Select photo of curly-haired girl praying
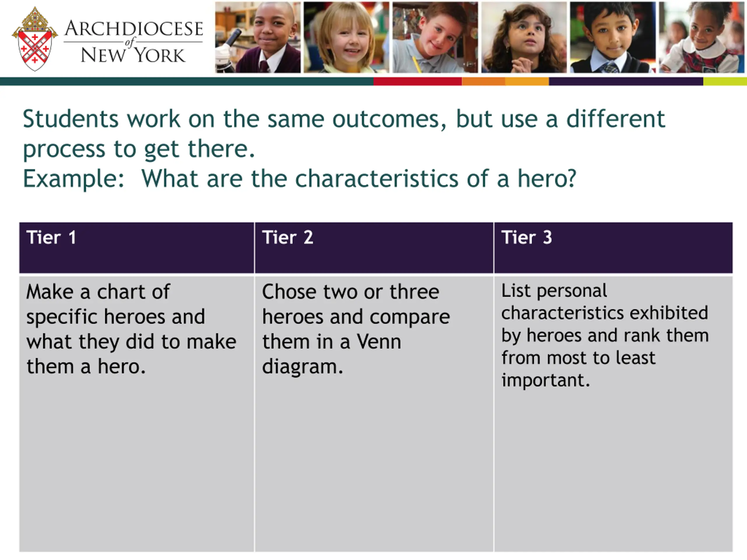This screenshot has width=747, height=560. click(524, 37)
